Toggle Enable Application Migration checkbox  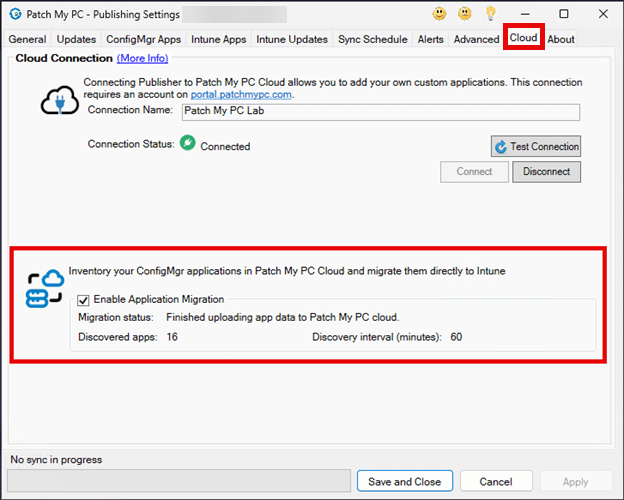click(x=84, y=299)
